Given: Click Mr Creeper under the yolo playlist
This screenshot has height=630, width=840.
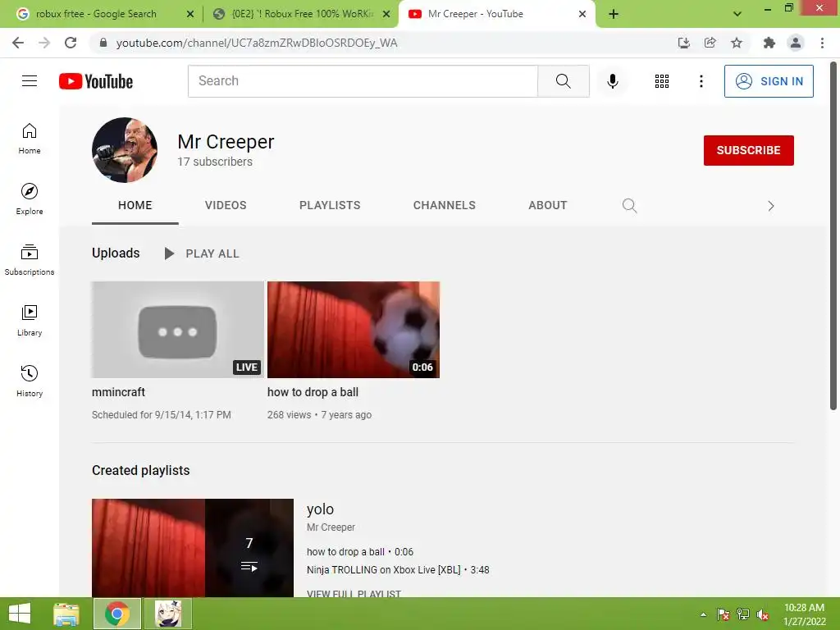Looking at the screenshot, I should point(331,527).
